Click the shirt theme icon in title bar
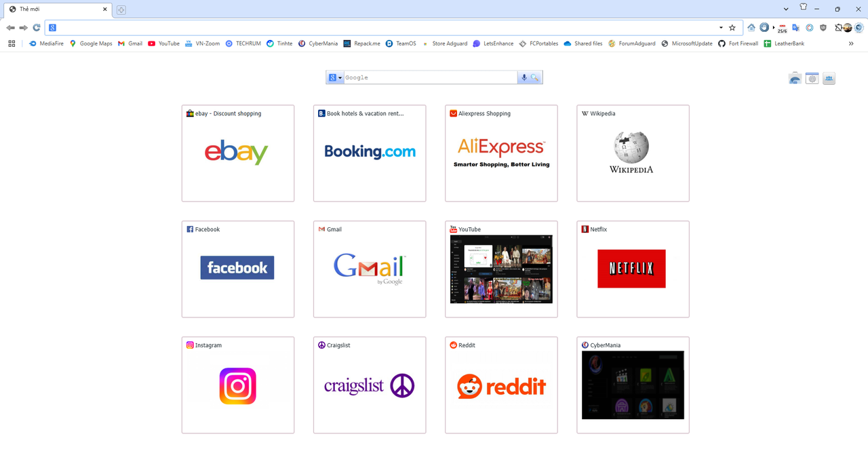 pos(804,7)
